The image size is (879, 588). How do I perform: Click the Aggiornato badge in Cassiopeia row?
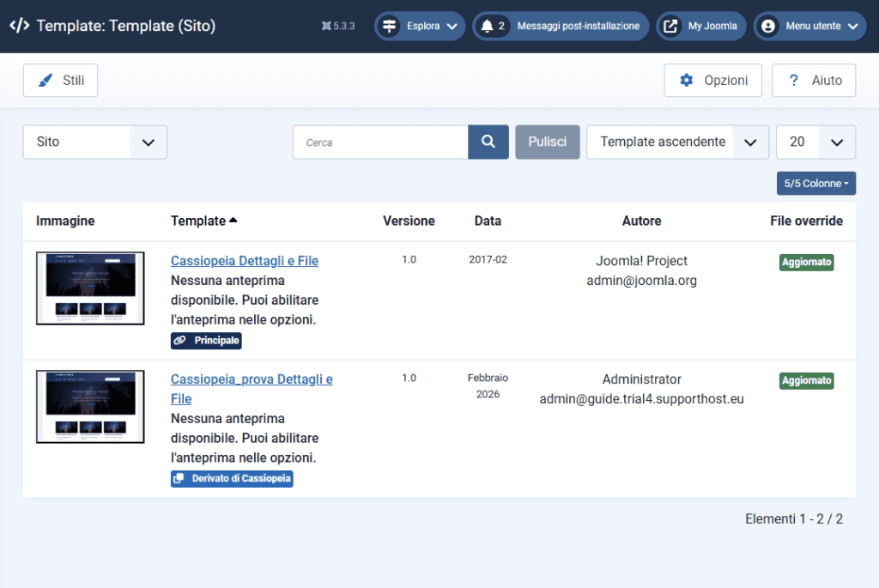coord(806,262)
